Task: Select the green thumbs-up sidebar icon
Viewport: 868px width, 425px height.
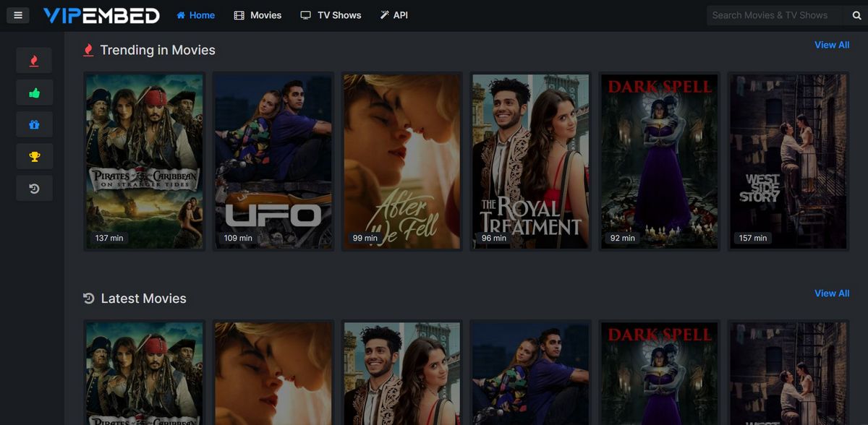Action: click(x=34, y=93)
